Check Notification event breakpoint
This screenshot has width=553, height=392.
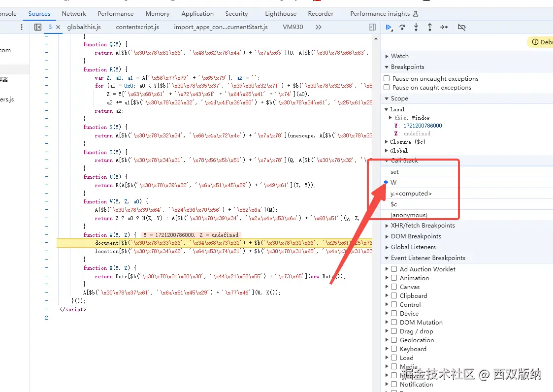tap(394, 384)
